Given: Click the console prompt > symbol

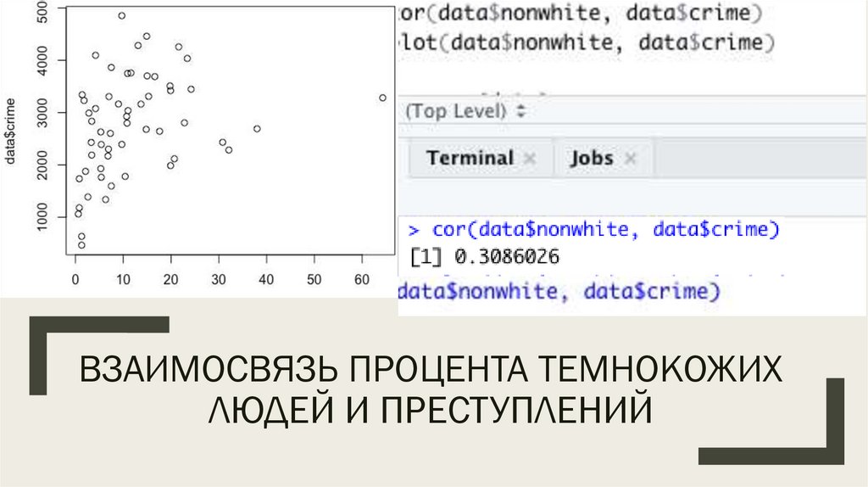Looking at the screenshot, I should (414, 230).
